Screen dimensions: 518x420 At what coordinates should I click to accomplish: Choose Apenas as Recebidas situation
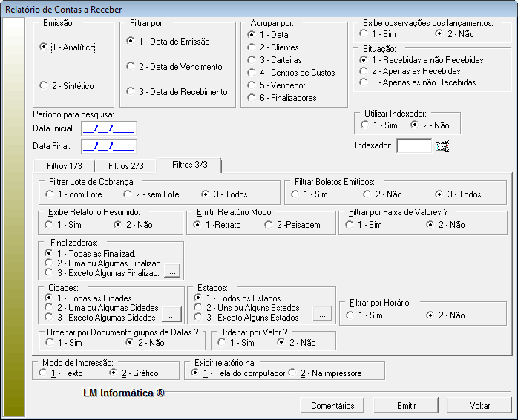click(x=363, y=71)
